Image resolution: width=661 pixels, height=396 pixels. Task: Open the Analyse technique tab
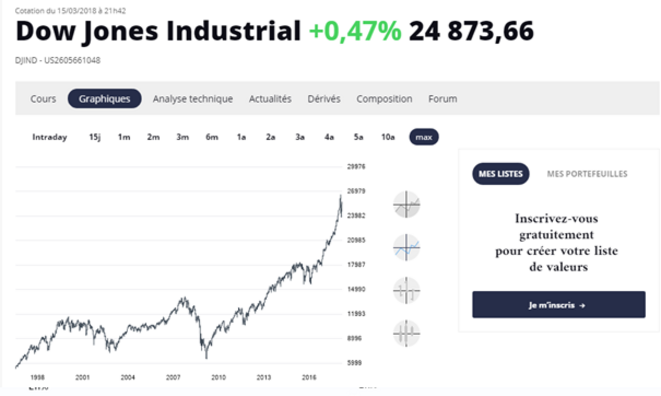(193, 99)
